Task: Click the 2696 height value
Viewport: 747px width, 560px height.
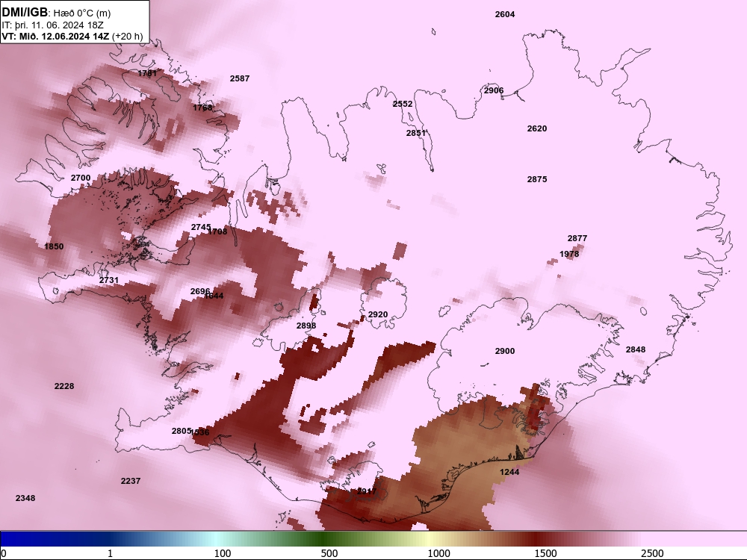Action: point(199,291)
